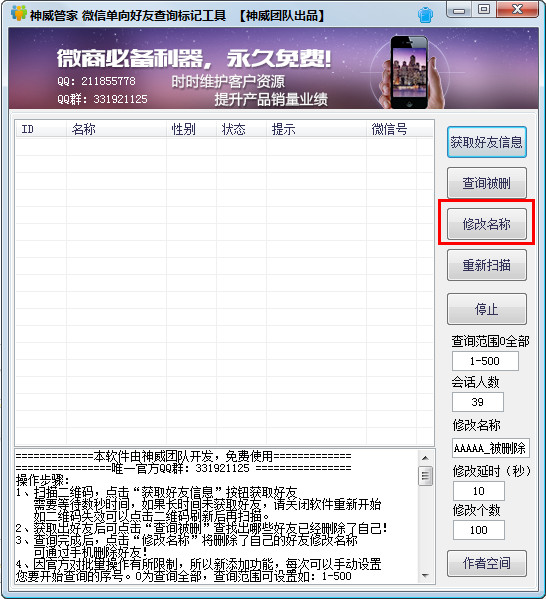Sort by the 状态 column header
546x599 pixels.
tap(241, 130)
